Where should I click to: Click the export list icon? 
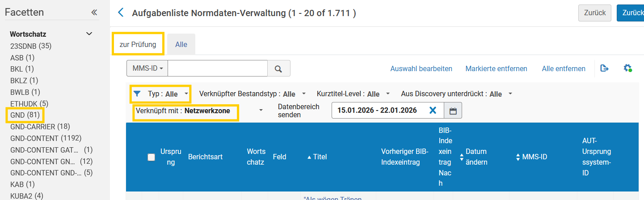coord(604,68)
